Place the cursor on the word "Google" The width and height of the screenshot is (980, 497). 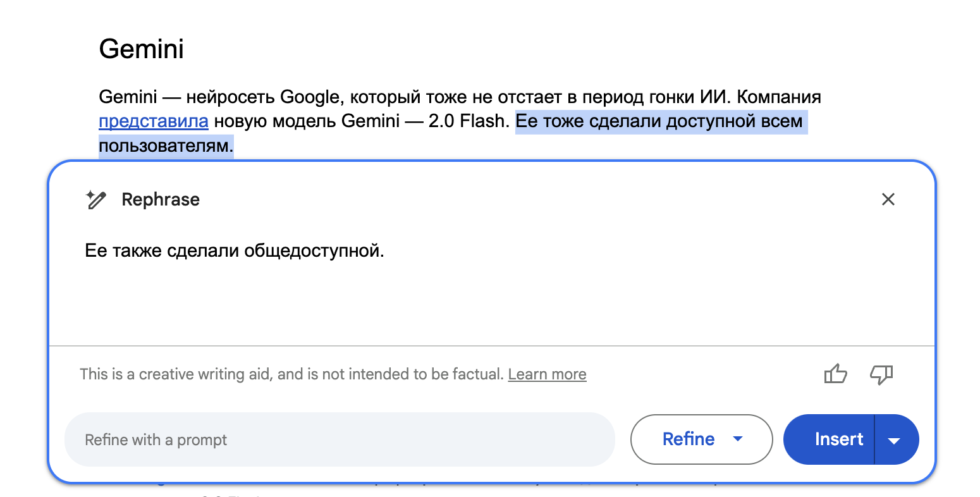310,97
